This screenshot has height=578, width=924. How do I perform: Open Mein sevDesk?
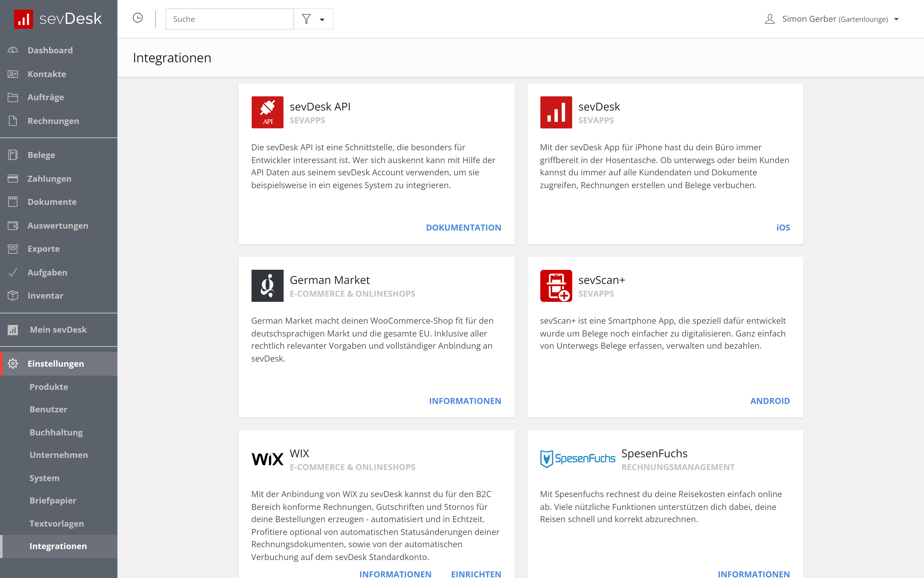(x=59, y=329)
